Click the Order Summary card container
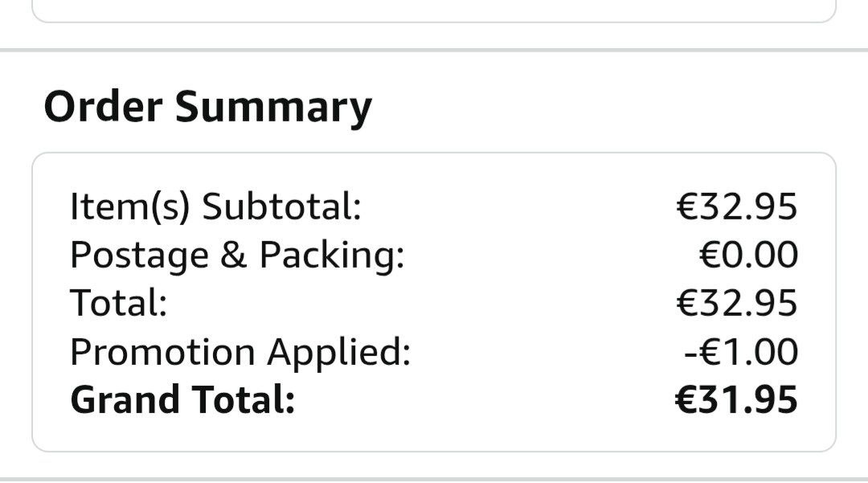This screenshot has height=483, width=868. pyautogui.click(x=434, y=302)
